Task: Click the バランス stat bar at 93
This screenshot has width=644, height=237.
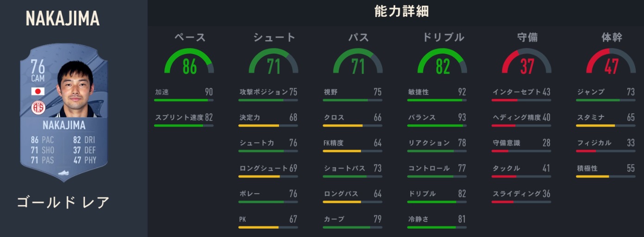Action: 437,125
